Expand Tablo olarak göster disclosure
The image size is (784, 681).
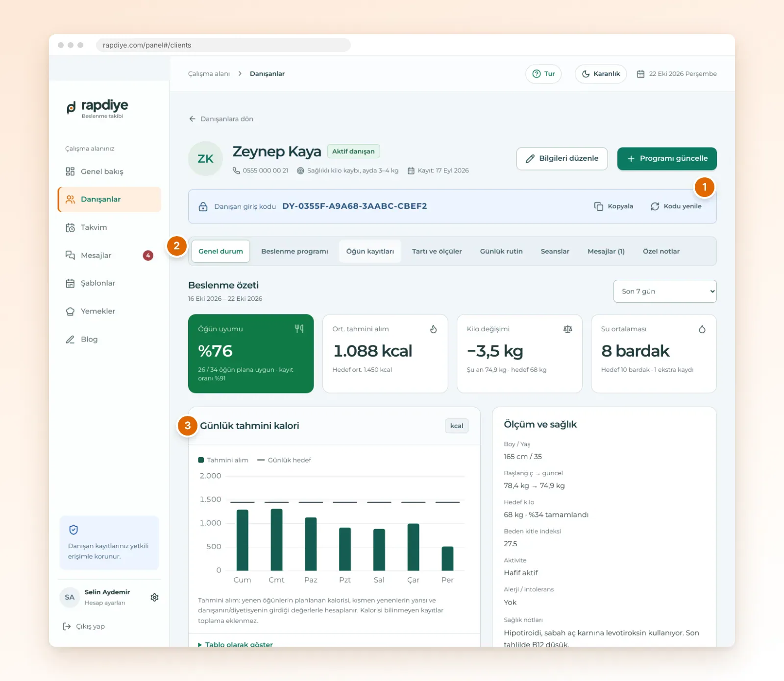point(235,644)
